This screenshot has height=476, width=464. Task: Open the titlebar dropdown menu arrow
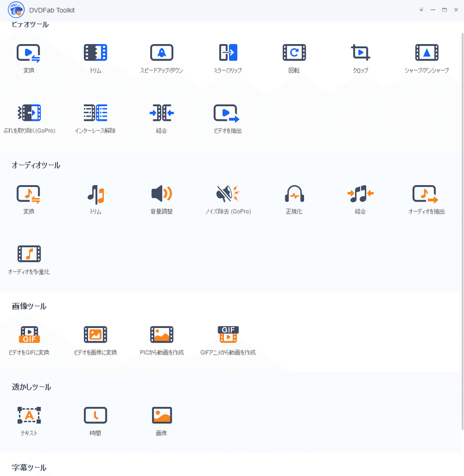point(421,10)
